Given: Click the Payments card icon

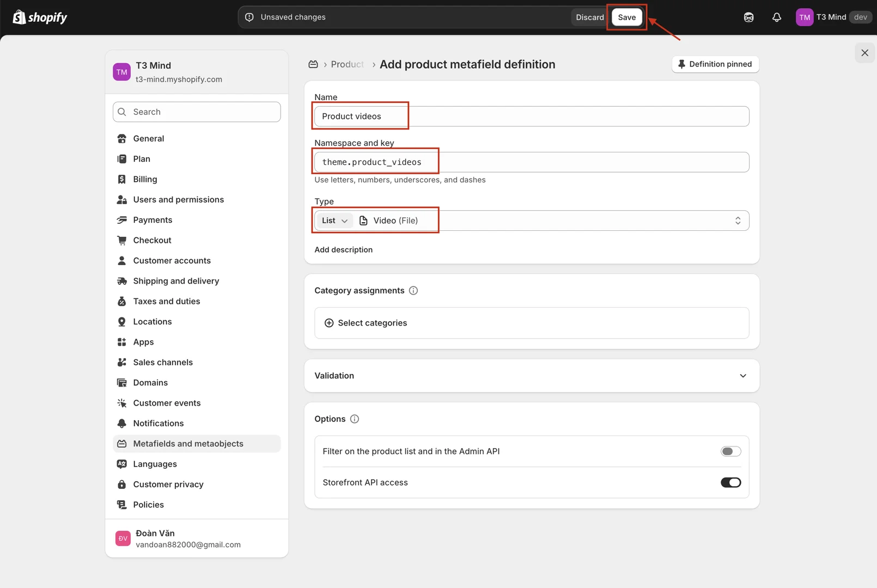Looking at the screenshot, I should [122, 220].
